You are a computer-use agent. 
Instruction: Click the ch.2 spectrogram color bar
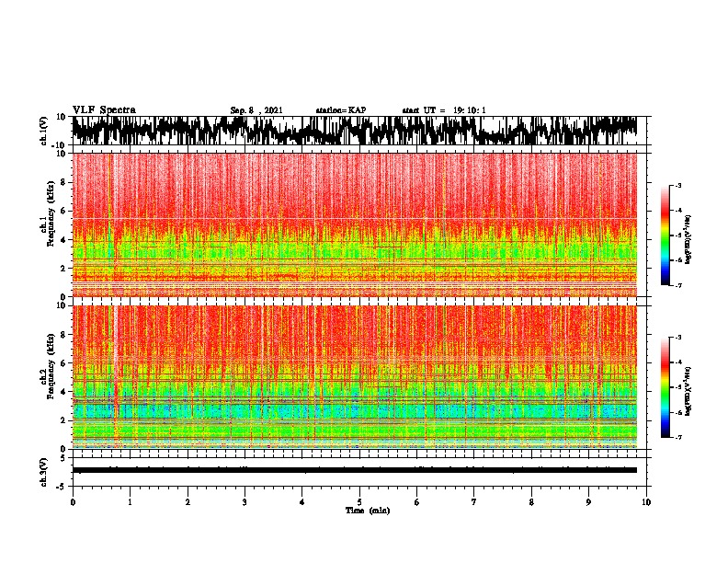(x=665, y=387)
